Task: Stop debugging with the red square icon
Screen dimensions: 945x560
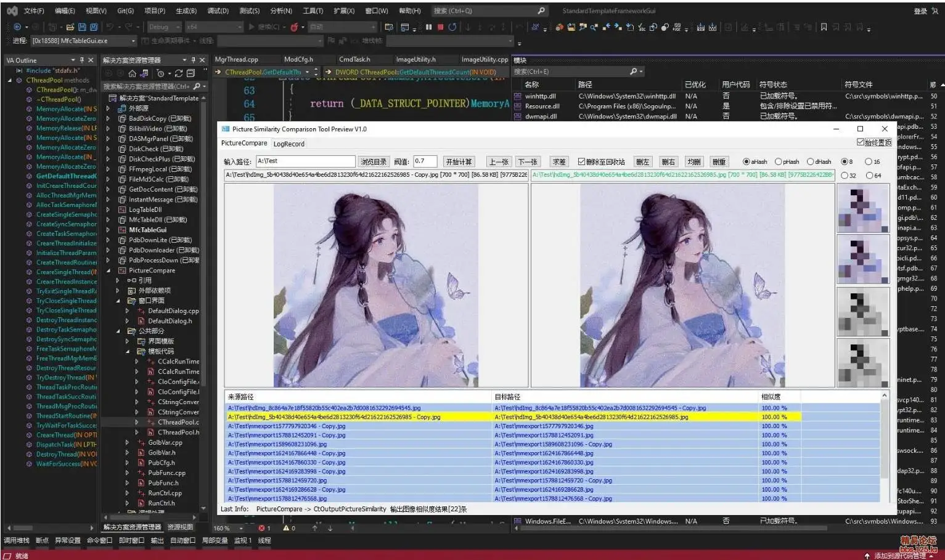Action: pyautogui.click(x=440, y=27)
